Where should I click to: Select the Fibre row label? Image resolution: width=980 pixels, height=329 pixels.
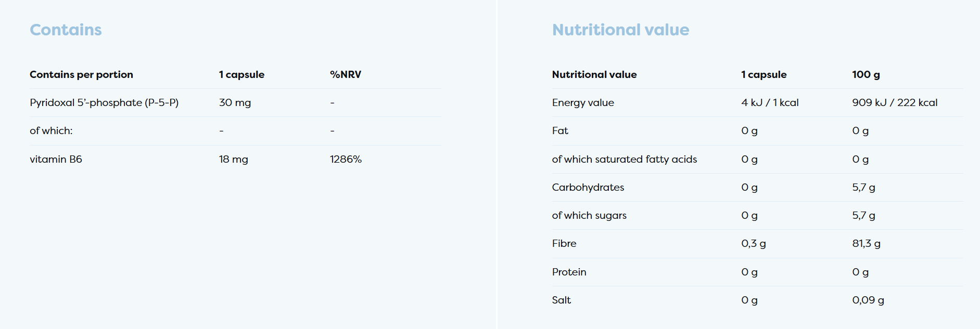564,244
